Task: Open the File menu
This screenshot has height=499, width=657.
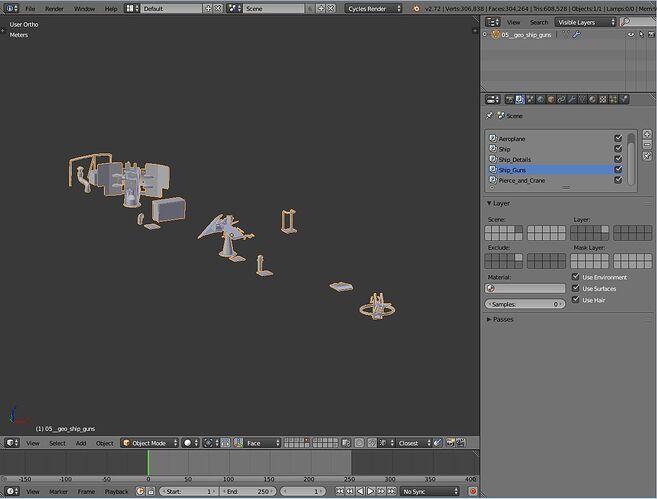Action: [x=30, y=8]
